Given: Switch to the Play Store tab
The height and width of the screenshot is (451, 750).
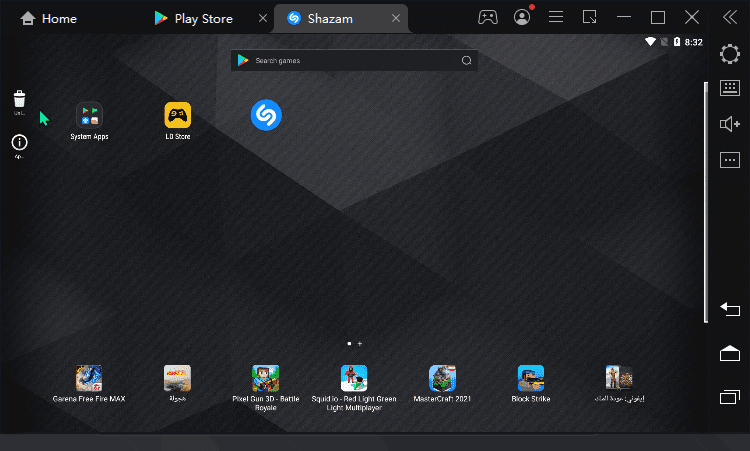Looking at the screenshot, I should (x=194, y=19).
